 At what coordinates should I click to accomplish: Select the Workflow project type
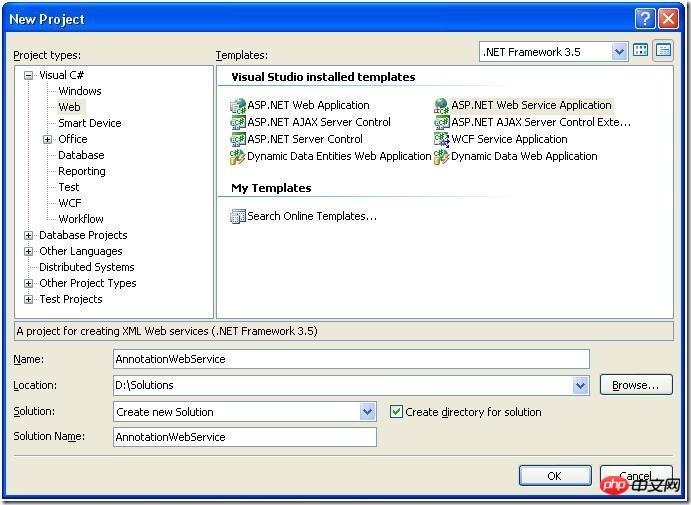(x=81, y=219)
